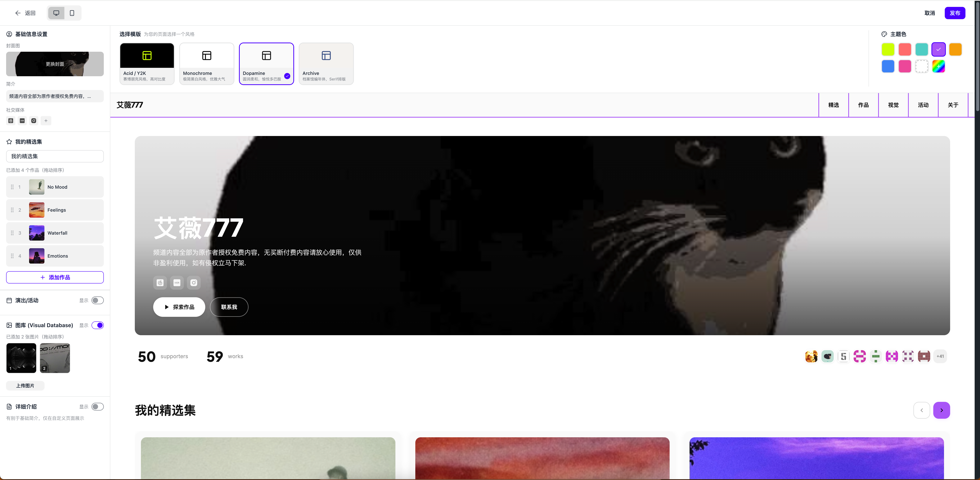The width and height of the screenshot is (980, 480).
Task: Click the back arrow beside 返回
Action: 18,13
